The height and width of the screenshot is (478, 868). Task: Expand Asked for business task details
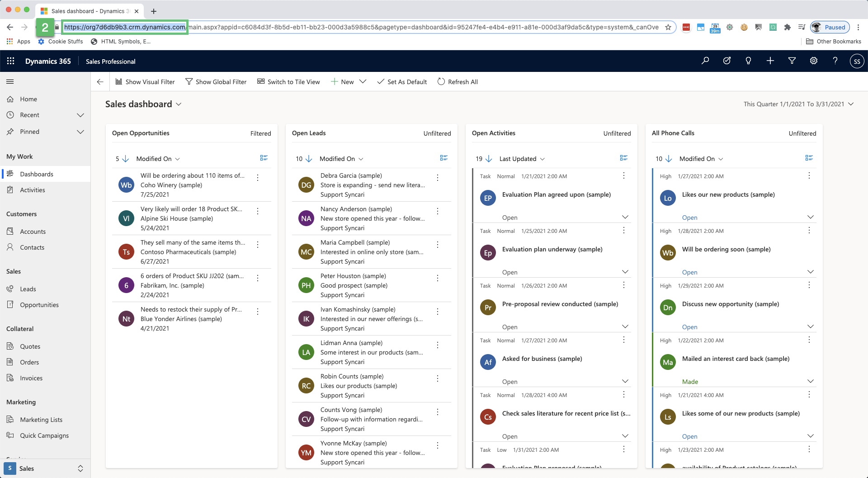[625, 382]
